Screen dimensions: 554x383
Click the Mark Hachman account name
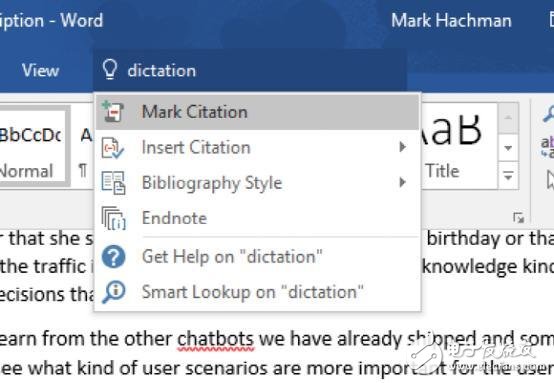coord(451,20)
